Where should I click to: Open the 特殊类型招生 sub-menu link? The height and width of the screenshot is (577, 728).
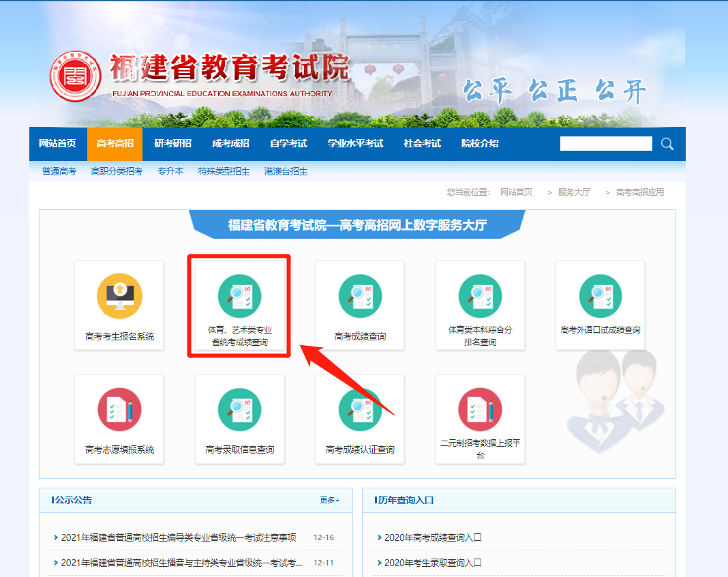[224, 171]
